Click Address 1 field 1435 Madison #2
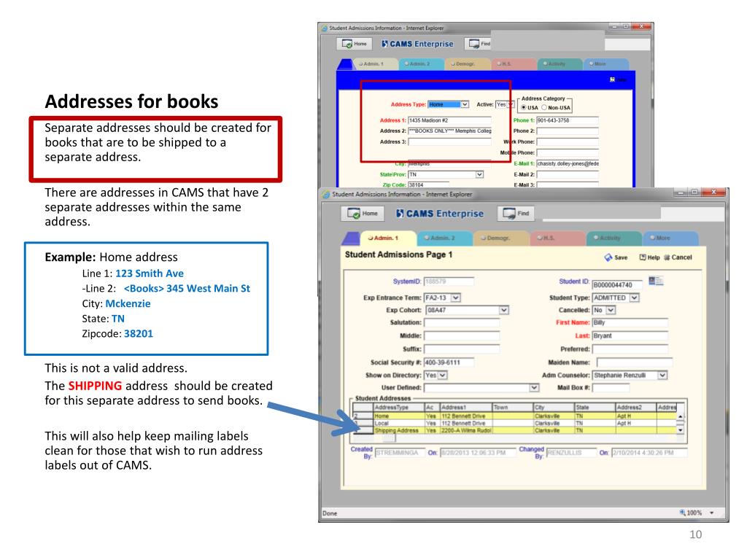 coord(449,120)
